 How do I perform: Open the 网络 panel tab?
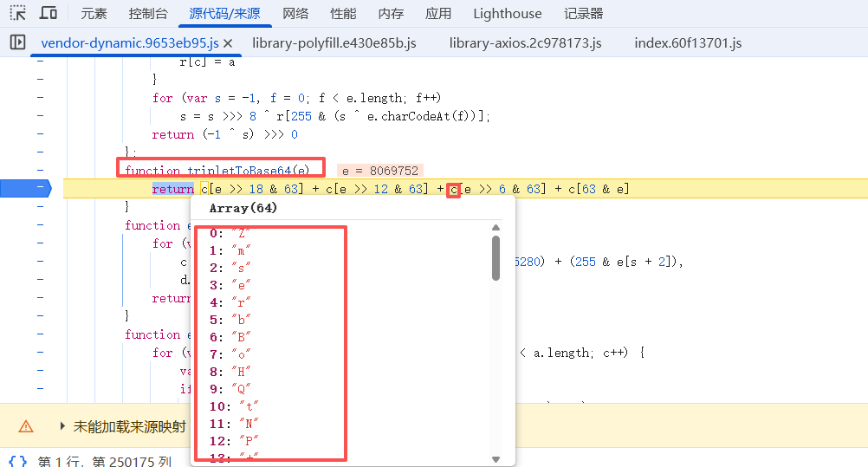295,14
